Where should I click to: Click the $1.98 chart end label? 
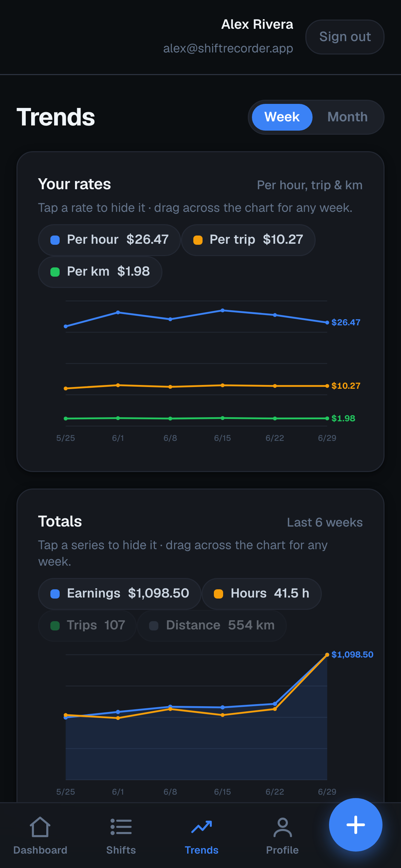pos(343,418)
